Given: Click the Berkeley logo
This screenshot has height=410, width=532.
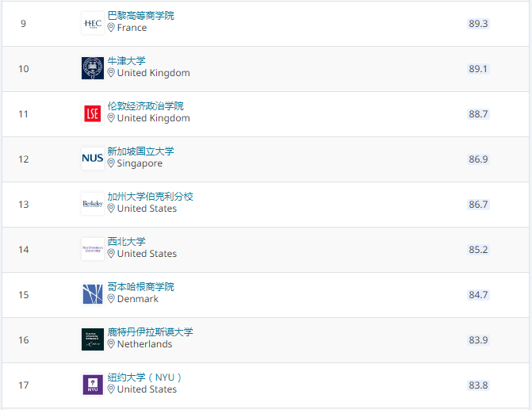Looking at the screenshot, I should [93, 204].
